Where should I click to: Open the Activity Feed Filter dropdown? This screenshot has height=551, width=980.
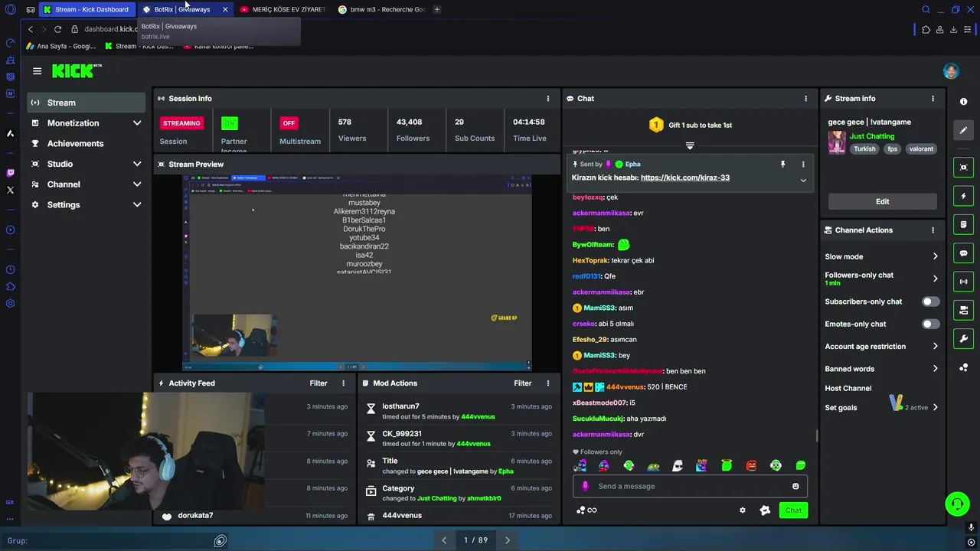pos(318,383)
